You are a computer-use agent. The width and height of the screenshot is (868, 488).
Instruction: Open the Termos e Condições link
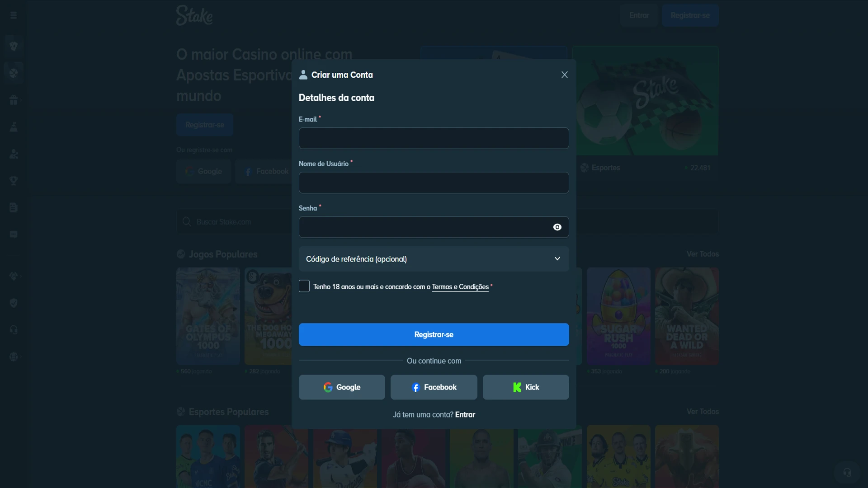click(x=460, y=286)
